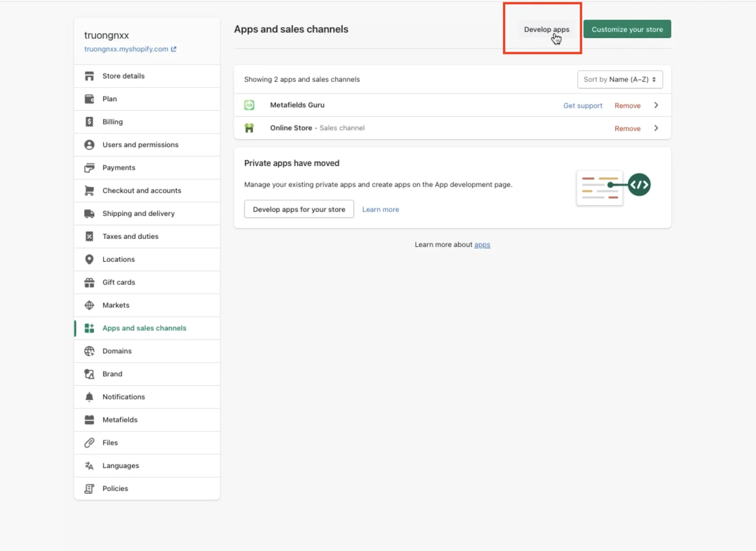This screenshot has width=756, height=551.
Task: Select the Store details icon
Action: coord(89,76)
